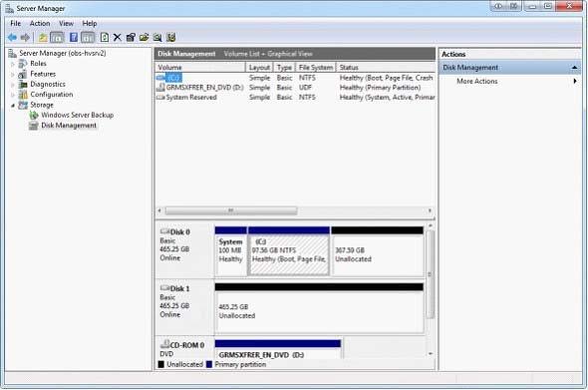Viewport: 588px width, 390px height.
Task: Open Help with the blue question-mark icon
Action: click(74, 38)
